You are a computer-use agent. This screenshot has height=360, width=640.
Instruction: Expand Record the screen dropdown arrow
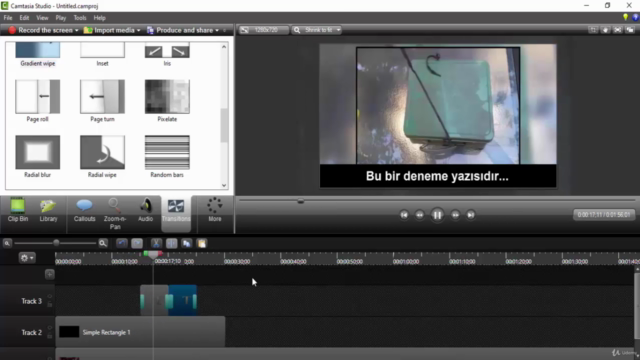coord(76,30)
